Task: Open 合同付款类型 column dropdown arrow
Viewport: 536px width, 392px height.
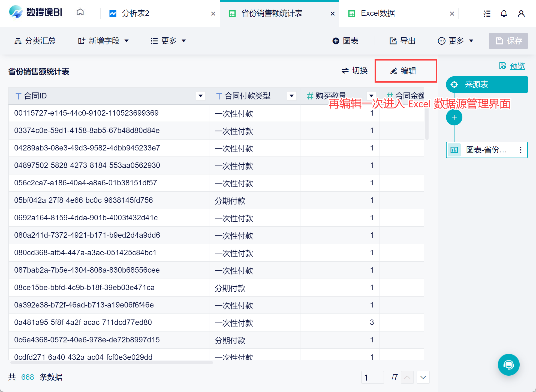Action: tap(292, 96)
